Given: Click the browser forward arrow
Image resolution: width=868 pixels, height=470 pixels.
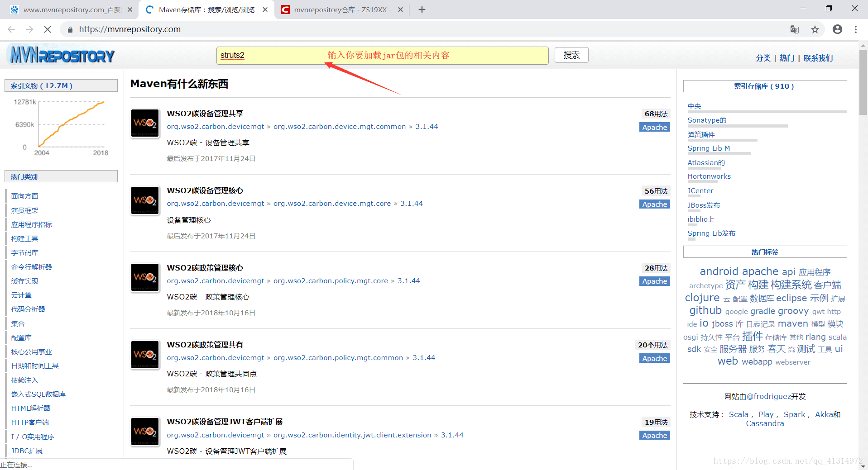Looking at the screenshot, I should [x=29, y=29].
